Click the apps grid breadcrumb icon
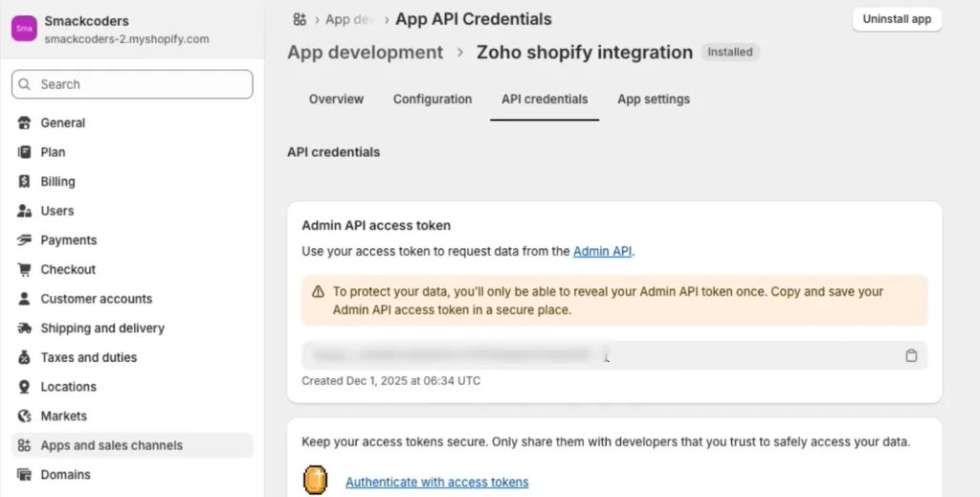 tap(300, 19)
